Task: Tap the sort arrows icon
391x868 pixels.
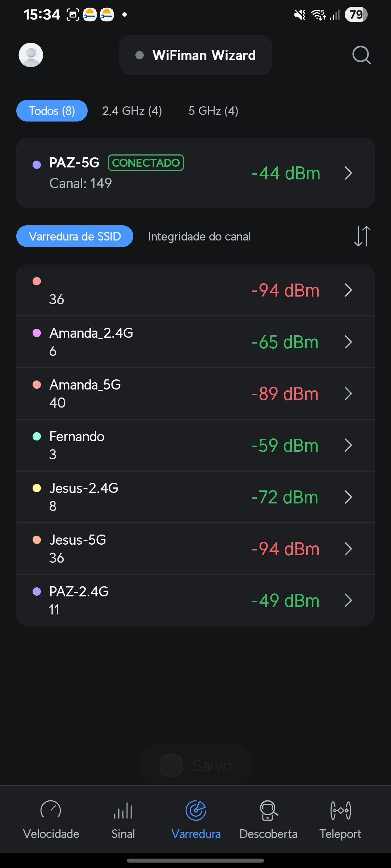Action: coord(362,236)
